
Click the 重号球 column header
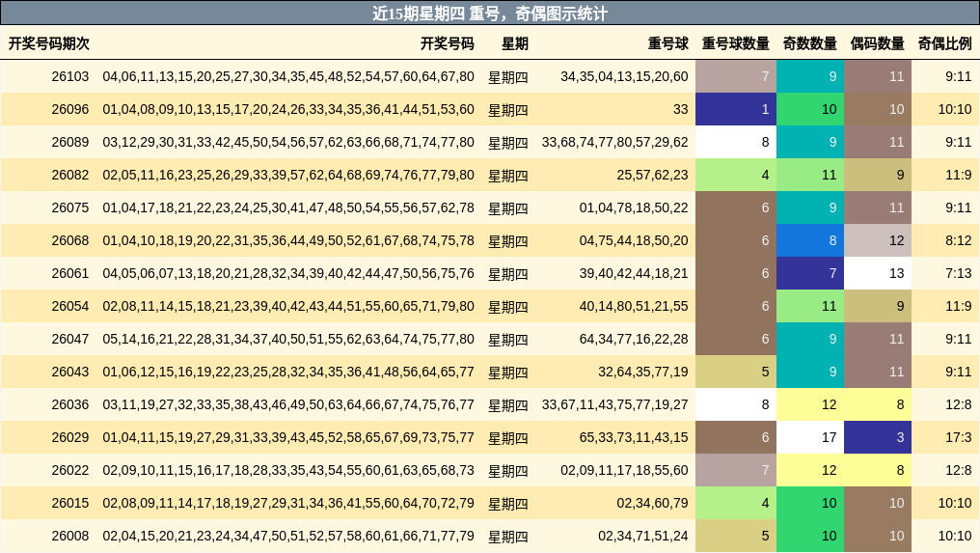(667, 43)
